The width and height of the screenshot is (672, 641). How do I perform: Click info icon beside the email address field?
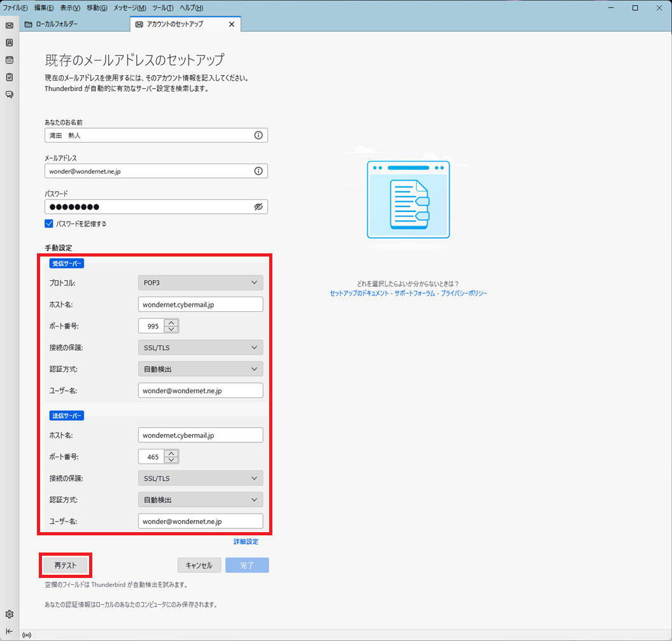click(258, 171)
